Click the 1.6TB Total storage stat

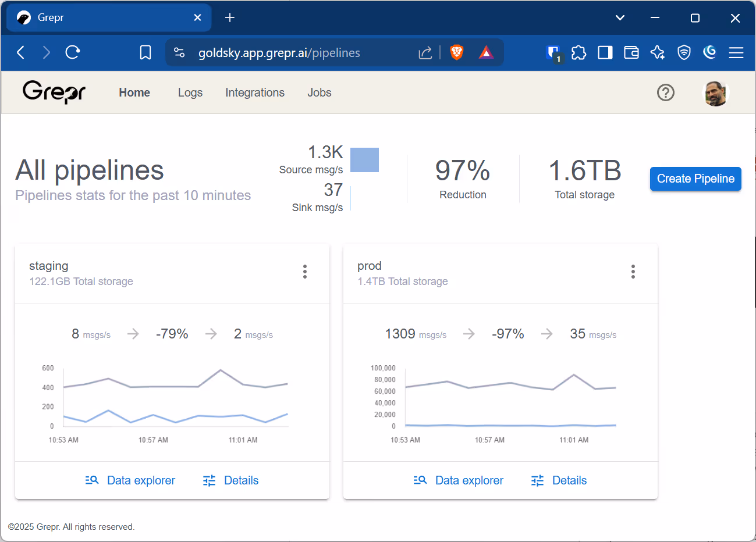[584, 179]
